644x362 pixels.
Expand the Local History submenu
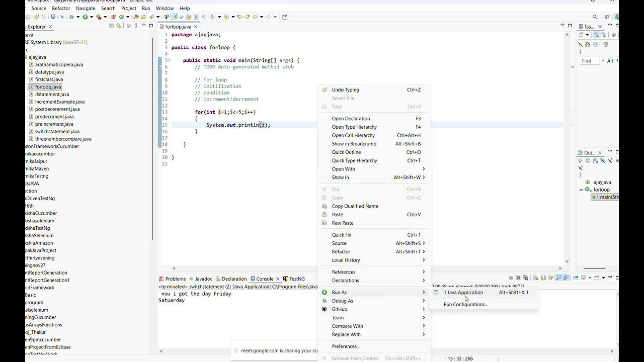(x=375, y=260)
